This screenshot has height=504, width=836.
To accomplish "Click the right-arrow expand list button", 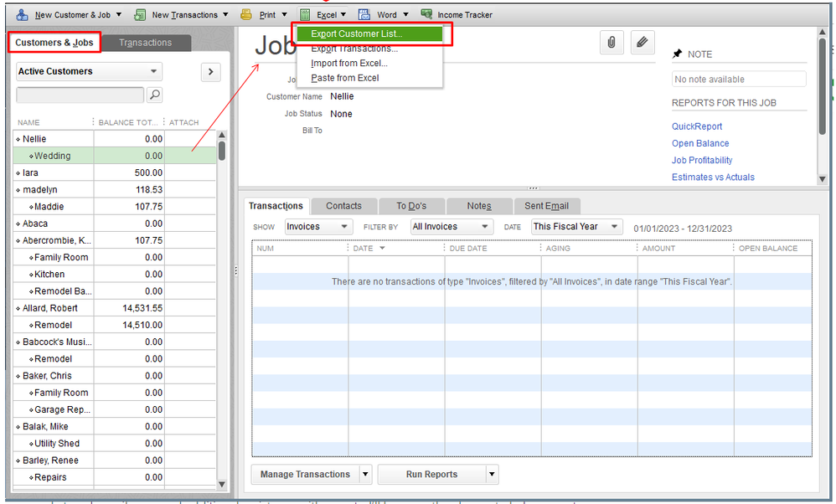I will click(210, 71).
